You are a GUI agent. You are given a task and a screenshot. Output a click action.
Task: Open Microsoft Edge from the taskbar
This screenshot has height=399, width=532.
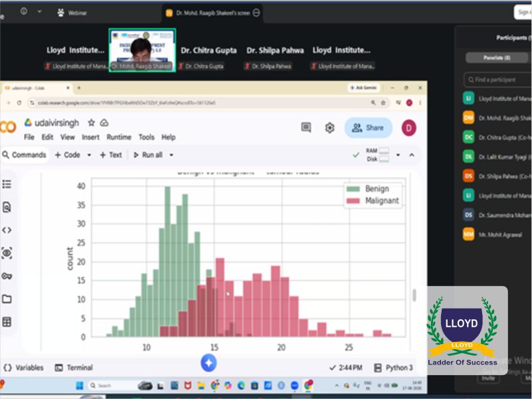click(241, 386)
